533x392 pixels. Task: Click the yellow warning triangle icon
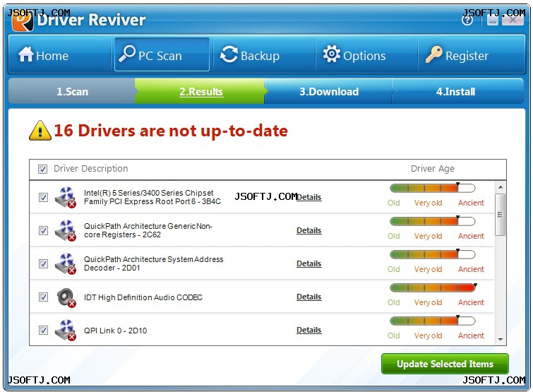[x=40, y=131]
